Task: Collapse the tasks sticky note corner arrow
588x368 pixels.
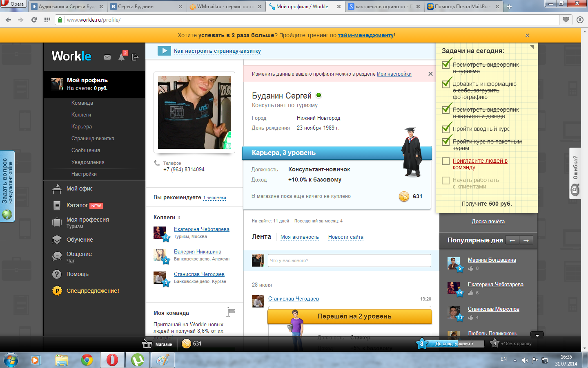Action: [x=532, y=47]
